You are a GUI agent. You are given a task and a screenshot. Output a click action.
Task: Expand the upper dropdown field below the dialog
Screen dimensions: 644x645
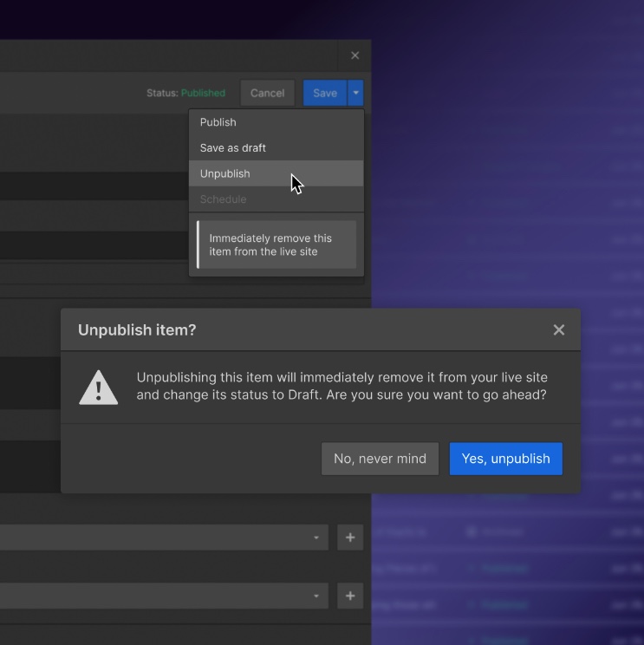tap(316, 537)
